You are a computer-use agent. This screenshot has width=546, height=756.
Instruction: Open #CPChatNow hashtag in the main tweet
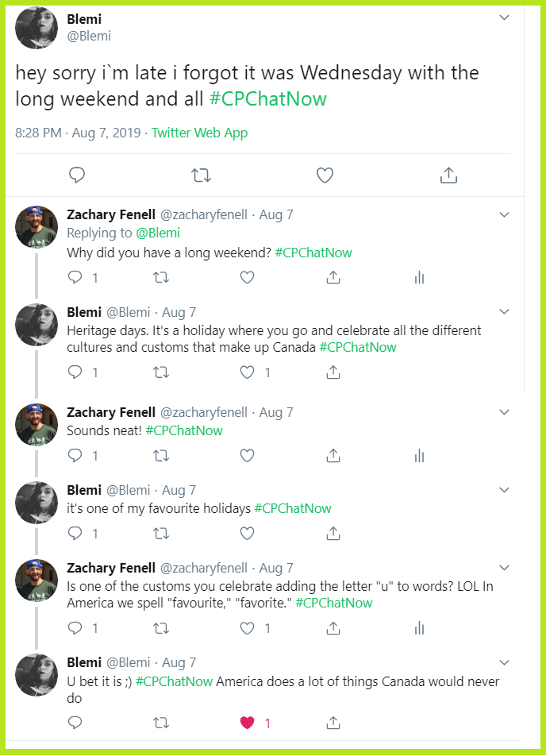[267, 99]
